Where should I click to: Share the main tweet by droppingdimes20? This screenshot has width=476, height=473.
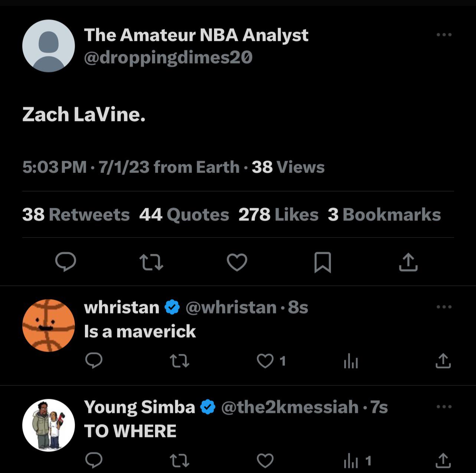(x=408, y=262)
